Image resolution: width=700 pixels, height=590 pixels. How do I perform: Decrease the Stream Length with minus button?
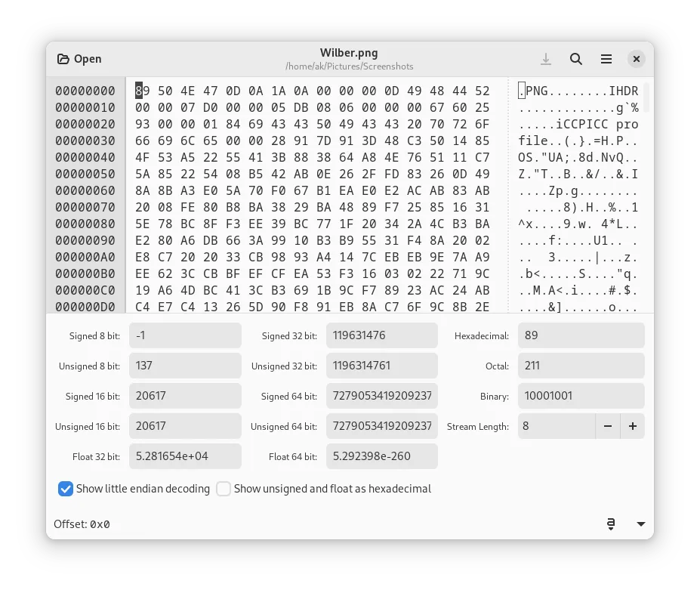(x=607, y=426)
